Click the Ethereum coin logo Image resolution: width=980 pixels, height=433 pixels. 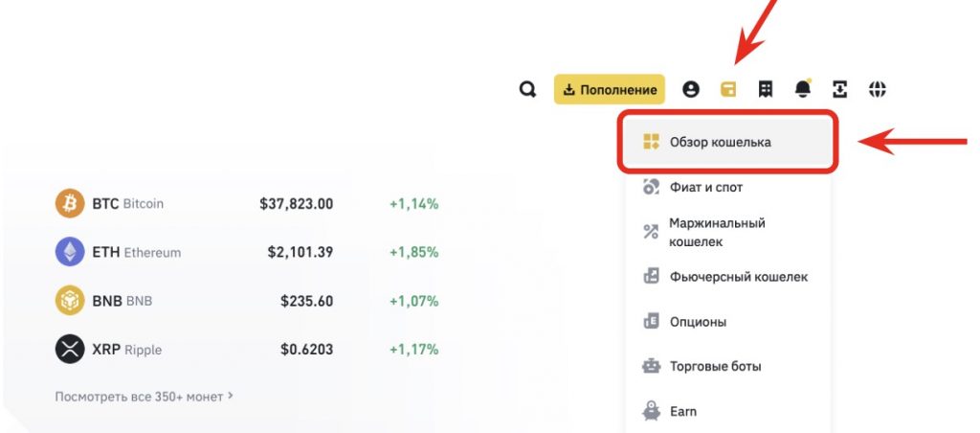point(70,252)
